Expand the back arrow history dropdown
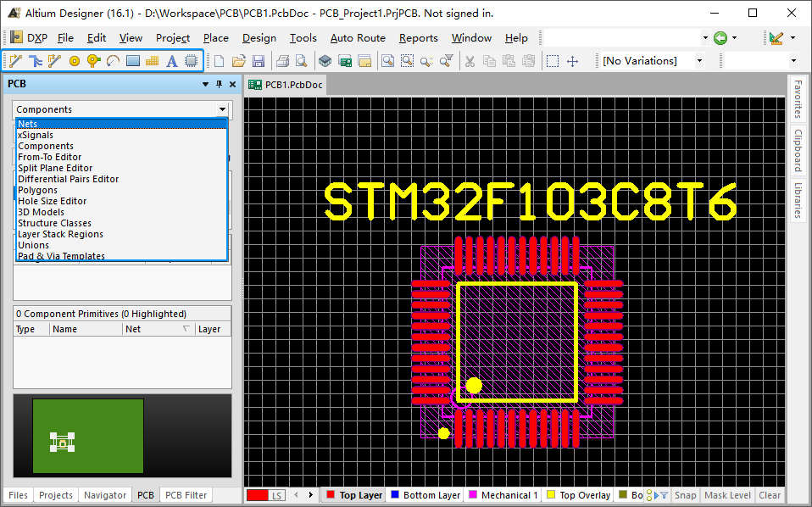Screen dimensions: 812x507 [734, 38]
